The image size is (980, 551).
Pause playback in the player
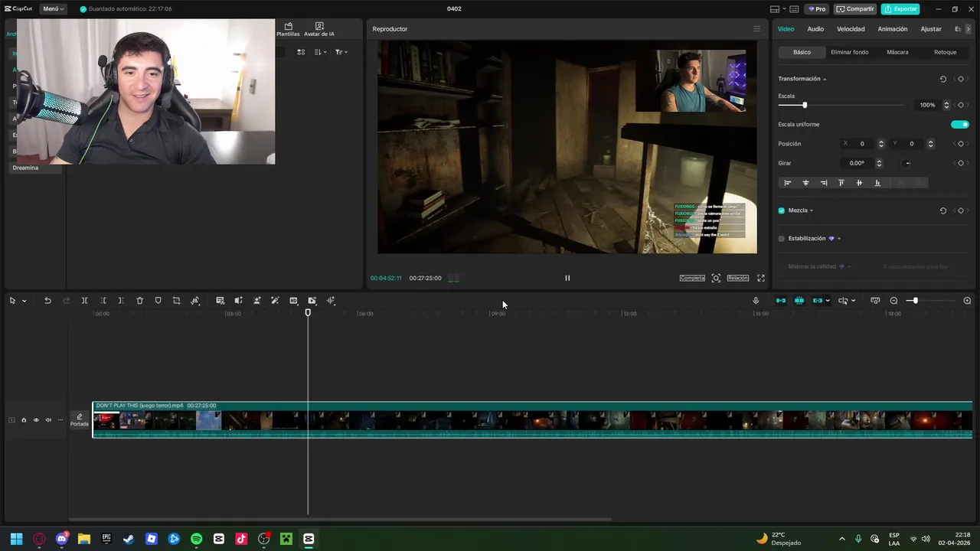point(567,278)
